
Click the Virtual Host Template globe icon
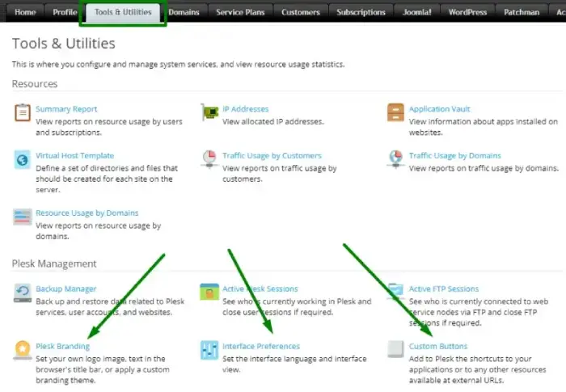point(23,159)
